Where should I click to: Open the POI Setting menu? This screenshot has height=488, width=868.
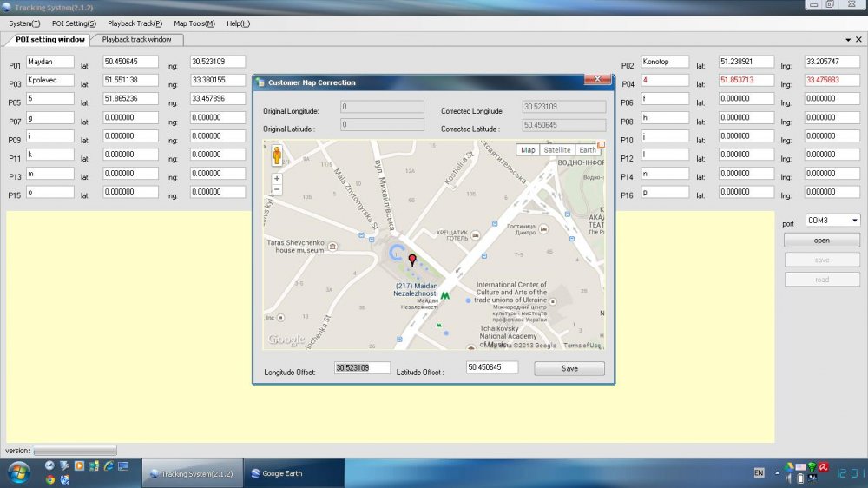(x=74, y=23)
